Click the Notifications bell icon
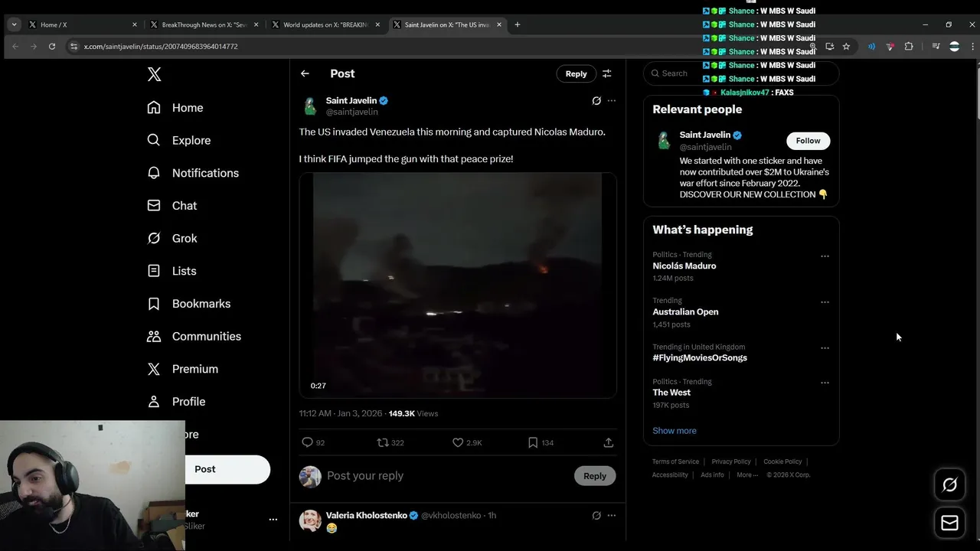The width and height of the screenshot is (980, 551). tap(154, 173)
